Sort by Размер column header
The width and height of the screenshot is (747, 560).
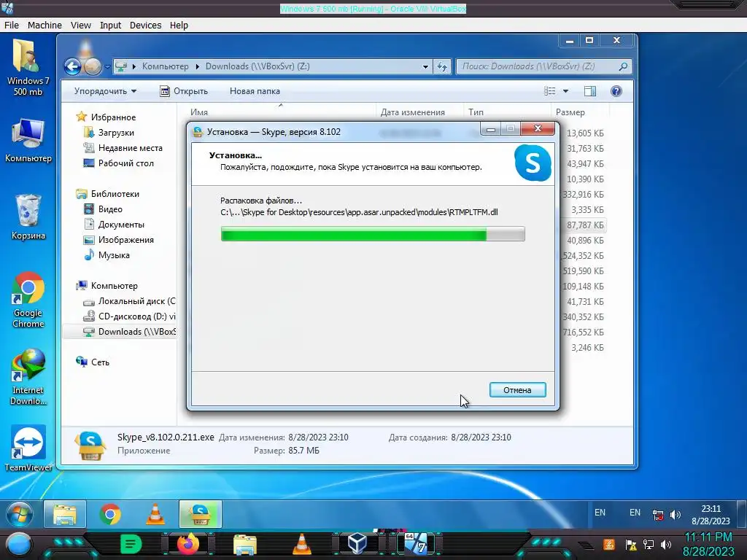click(x=570, y=112)
